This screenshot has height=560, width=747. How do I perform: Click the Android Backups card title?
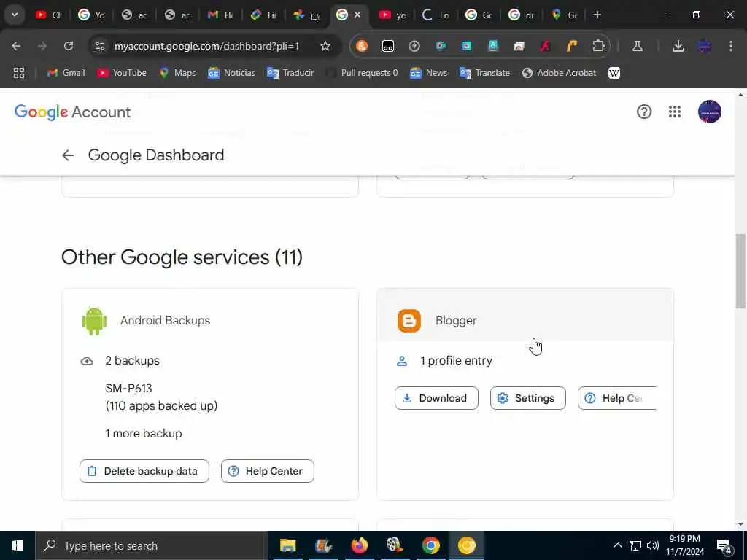click(x=166, y=321)
